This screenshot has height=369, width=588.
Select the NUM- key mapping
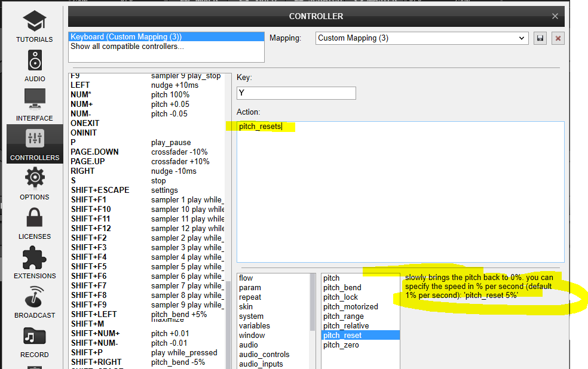[x=148, y=114]
